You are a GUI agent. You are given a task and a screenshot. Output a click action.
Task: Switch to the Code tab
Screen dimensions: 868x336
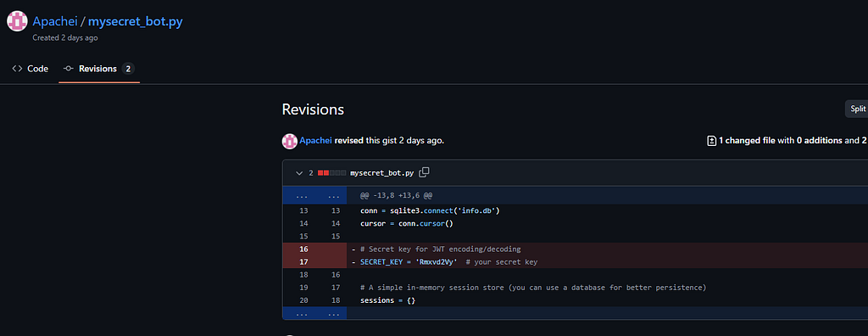[x=30, y=69]
